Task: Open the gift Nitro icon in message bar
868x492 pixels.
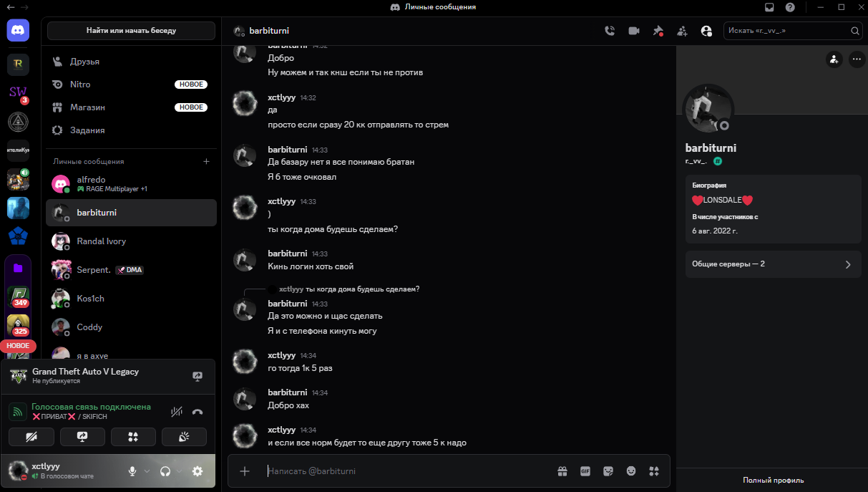Action: point(562,471)
